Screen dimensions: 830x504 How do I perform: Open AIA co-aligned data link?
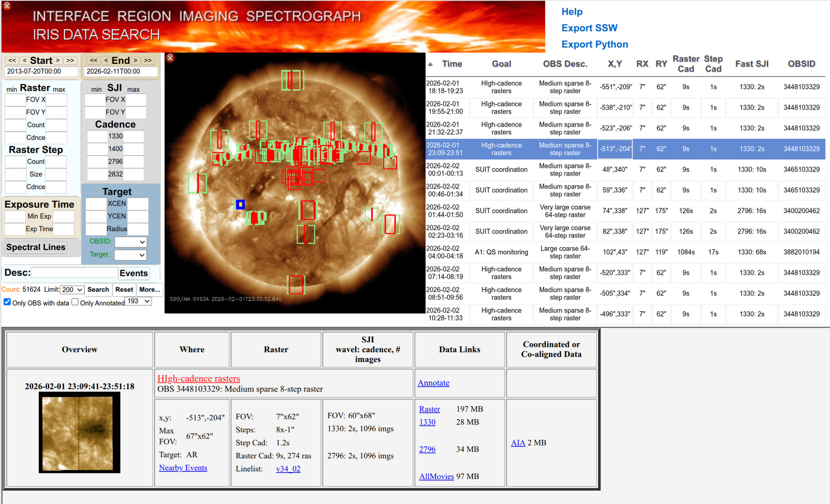point(518,443)
